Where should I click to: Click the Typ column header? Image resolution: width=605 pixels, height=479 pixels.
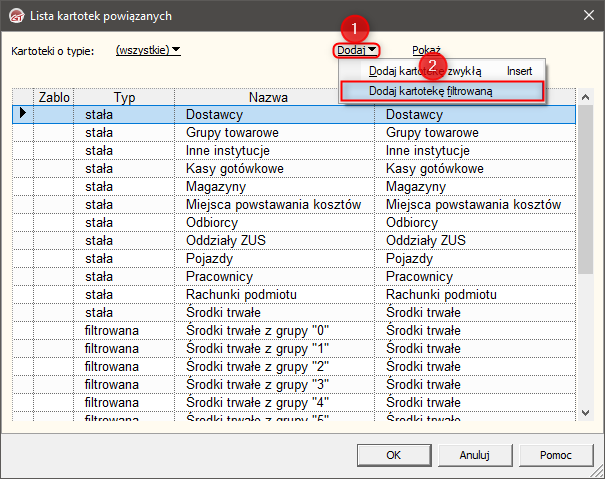[x=124, y=97]
